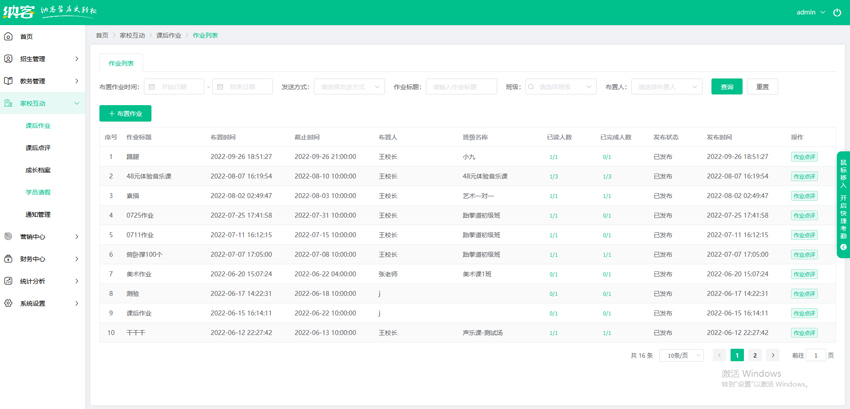This screenshot has height=409, width=850.
Task: Click the 结束日期 date input
Action: (242, 87)
